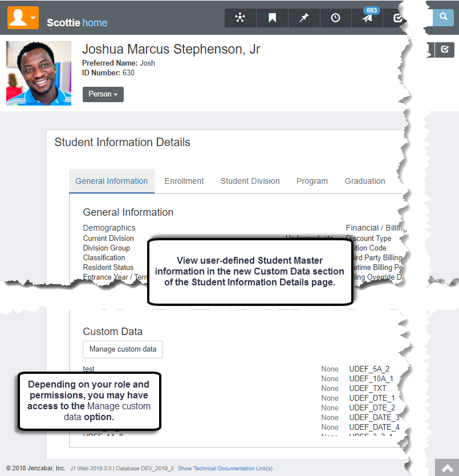Go to the Program tab
Image resolution: width=459 pixels, height=476 pixels.
[x=312, y=181]
